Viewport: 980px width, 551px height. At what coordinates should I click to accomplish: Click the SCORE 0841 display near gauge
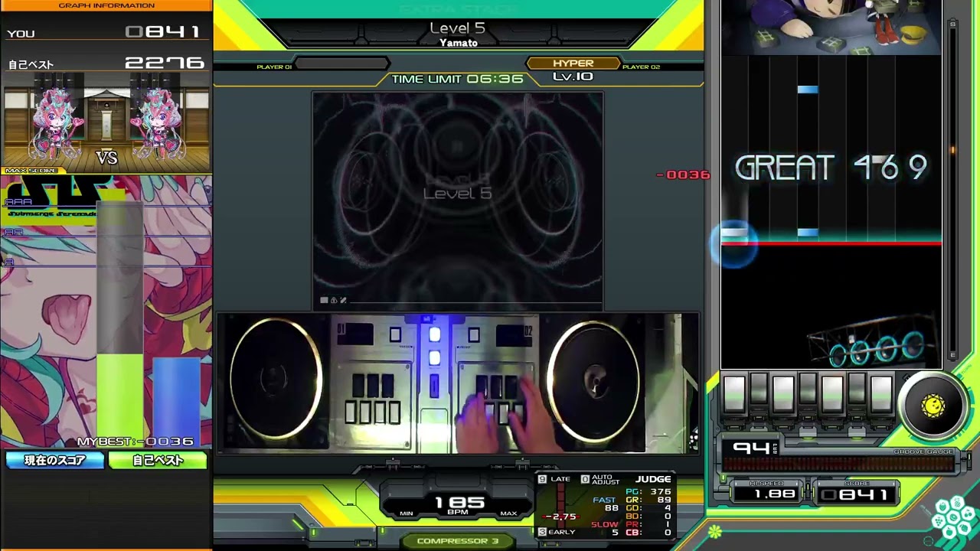click(x=857, y=492)
